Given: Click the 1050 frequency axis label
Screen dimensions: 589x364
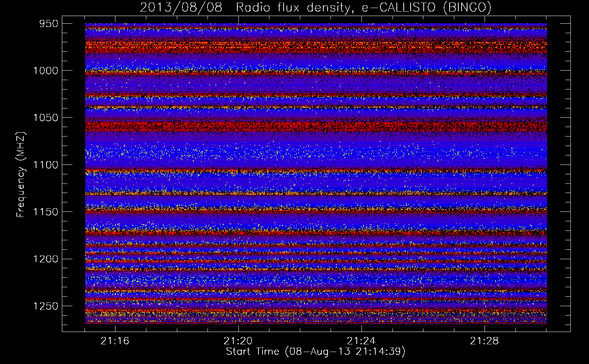Looking at the screenshot, I should [x=46, y=118].
